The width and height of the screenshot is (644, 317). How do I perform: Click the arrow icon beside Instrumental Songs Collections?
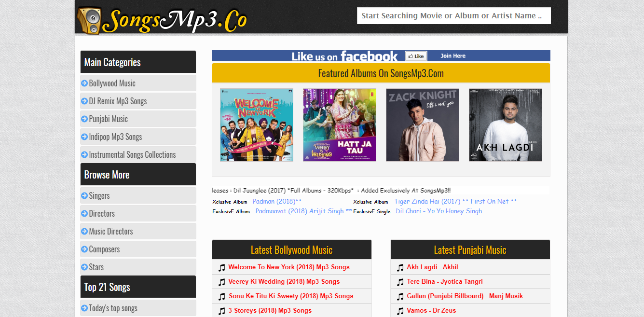[84, 154]
